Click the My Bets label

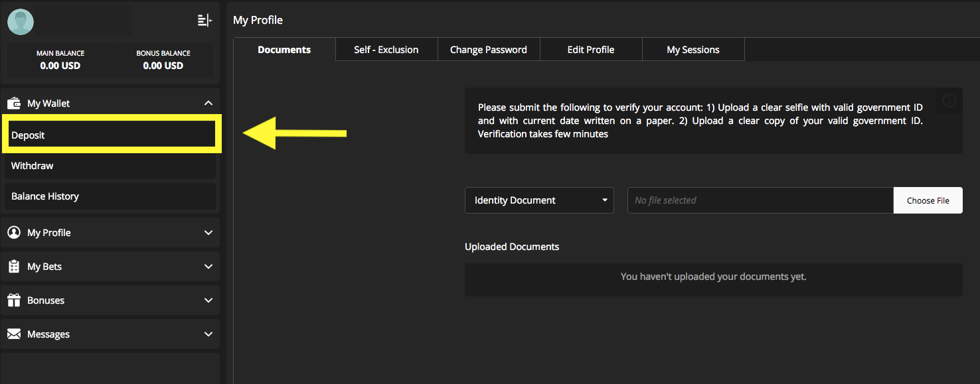[x=44, y=267]
